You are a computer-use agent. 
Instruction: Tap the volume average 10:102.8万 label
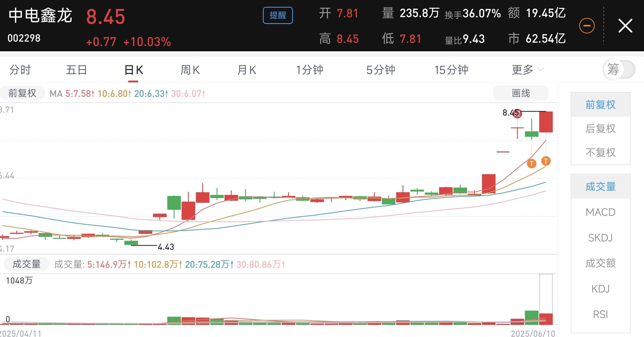[x=158, y=264]
